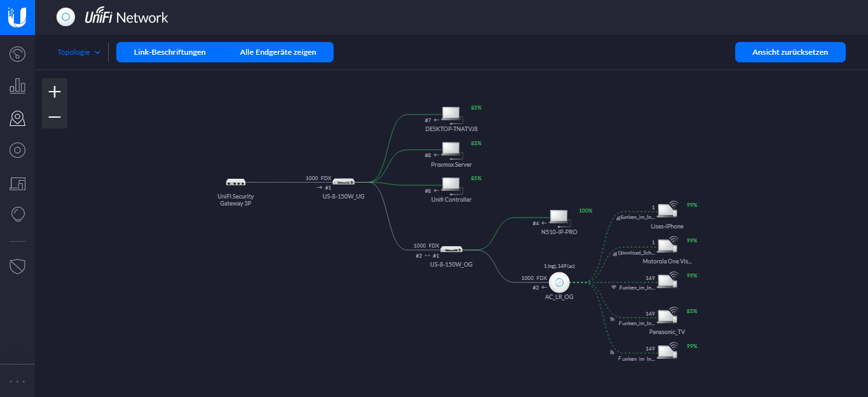Click the Proxmox Server label
The image size is (868, 397).
tap(451, 165)
